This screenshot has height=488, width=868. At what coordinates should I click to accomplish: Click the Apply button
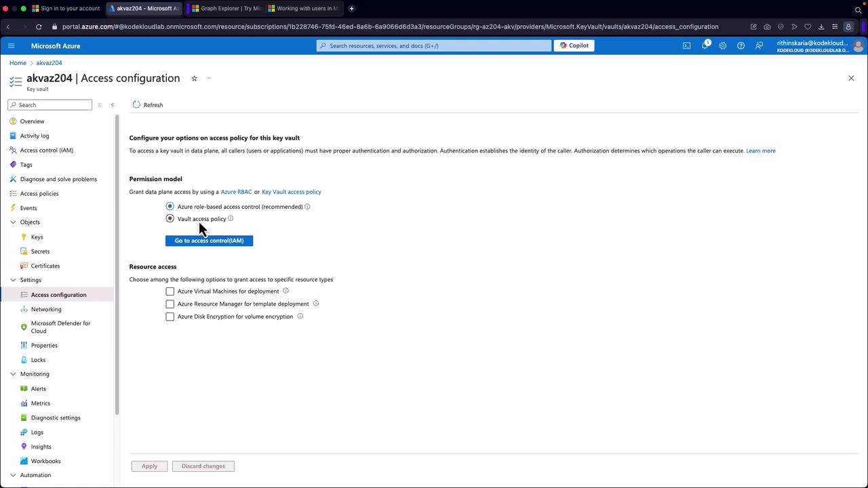(149, 466)
